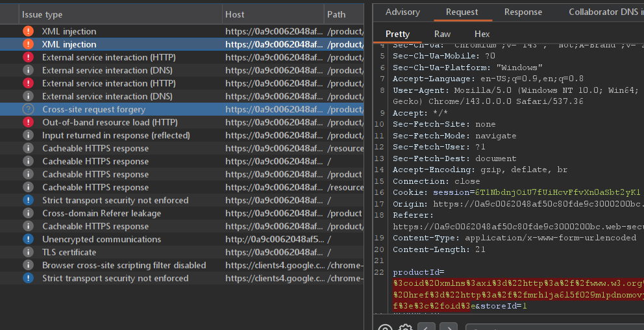Click the red icon beside Out-of-band resource load
Screen dimensions: 644x330
click(x=28, y=122)
